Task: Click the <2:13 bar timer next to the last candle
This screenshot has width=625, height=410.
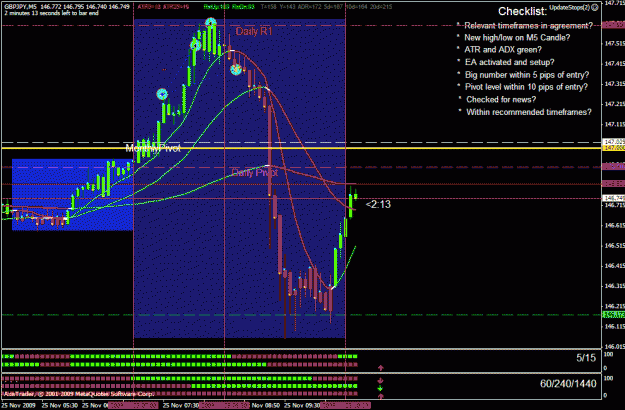Action: click(378, 204)
